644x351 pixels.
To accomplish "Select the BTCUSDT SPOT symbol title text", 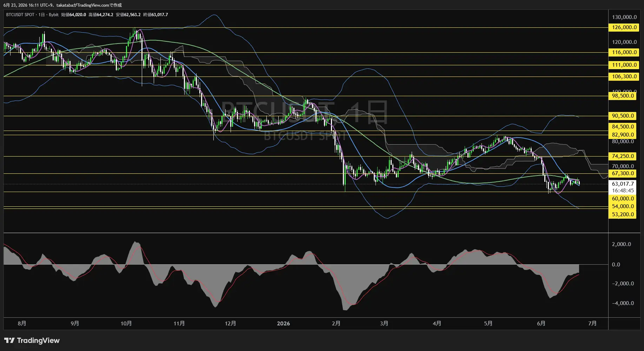I will pos(20,15).
